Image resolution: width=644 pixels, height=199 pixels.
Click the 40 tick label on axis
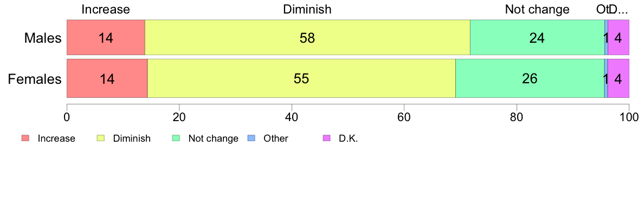(292, 117)
